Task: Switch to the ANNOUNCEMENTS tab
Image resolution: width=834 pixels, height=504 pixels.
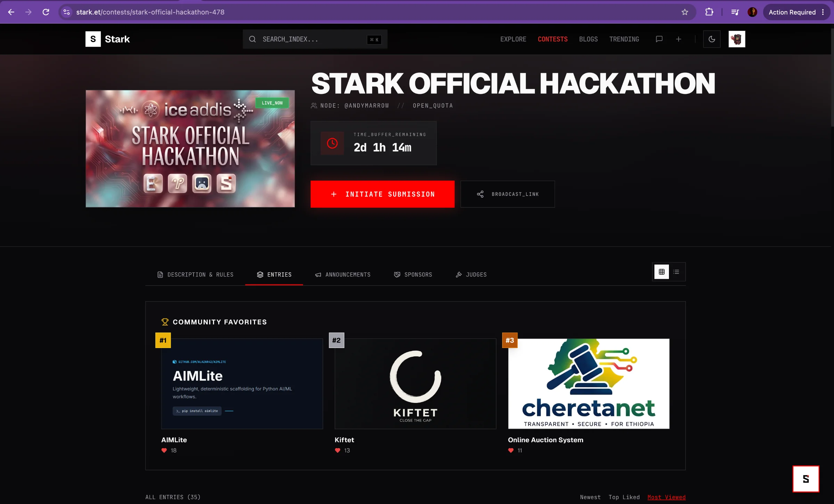Action: (343, 274)
